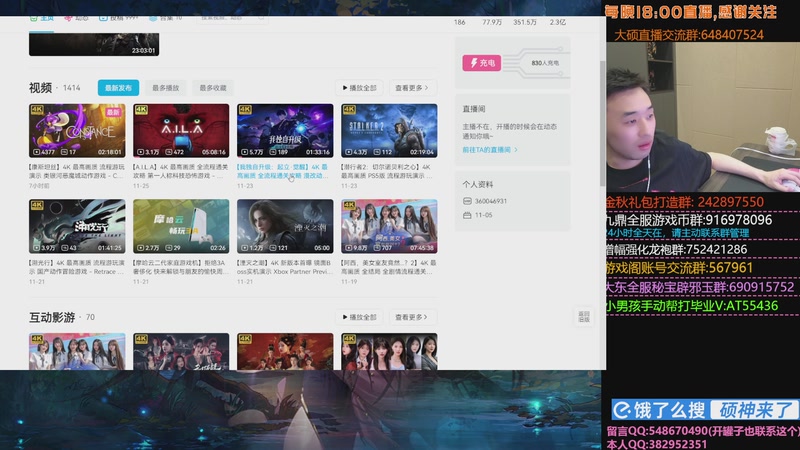Viewport: 800px width, 450px height.
Task: Open the fourth 互动影游 thumbnail with five women
Action: pos(389,352)
